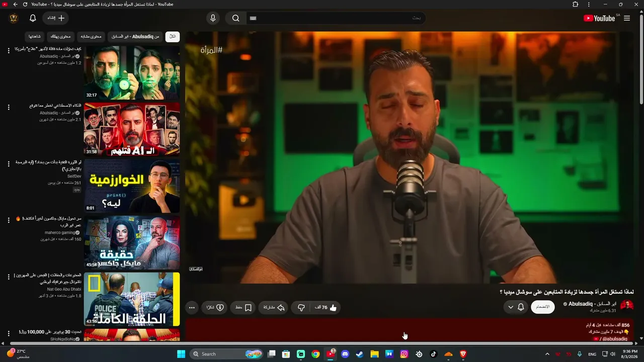Open options menu for SeifDev video
Viewport: 644px width, 362px height.
[x=8, y=164]
